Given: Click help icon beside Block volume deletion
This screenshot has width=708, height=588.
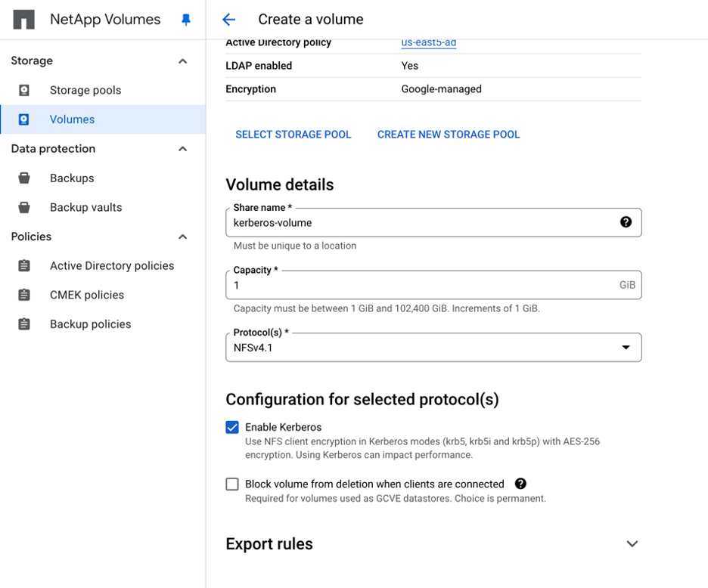Looking at the screenshot, I should tap(520, 484).
